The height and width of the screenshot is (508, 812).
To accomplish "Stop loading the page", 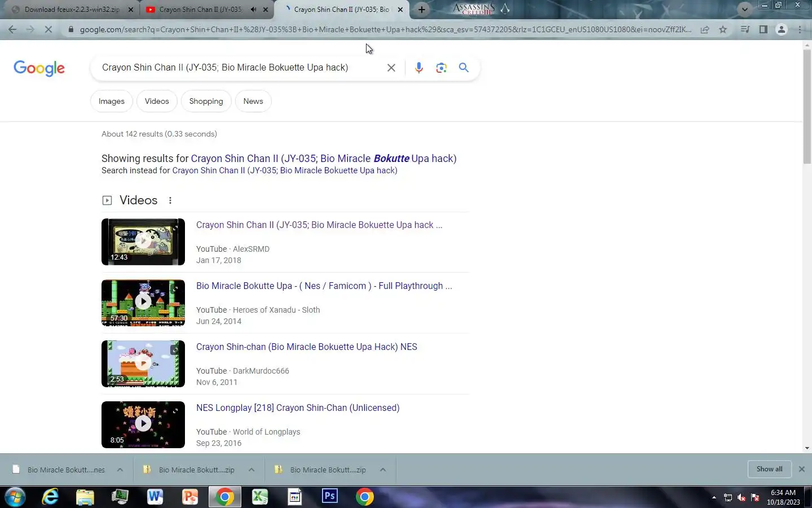I will point(48,29).
